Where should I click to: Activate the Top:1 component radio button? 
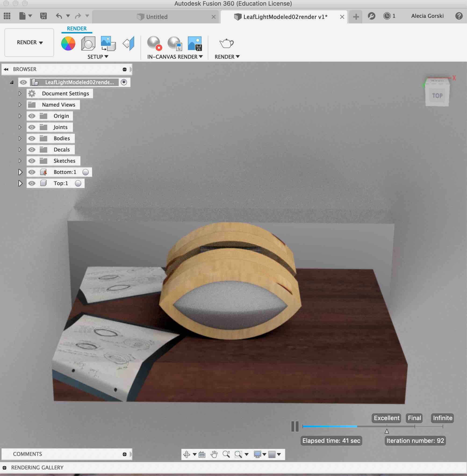coord(78,184)
